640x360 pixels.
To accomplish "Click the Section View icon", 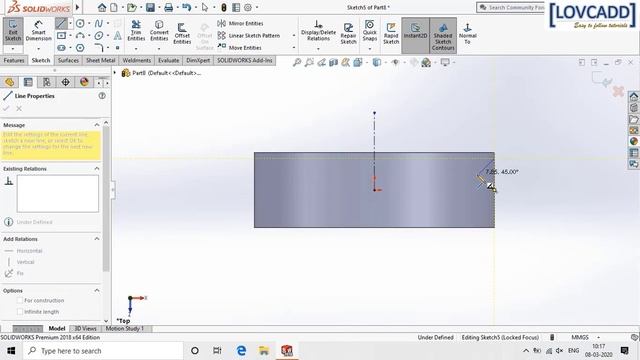I will point(333,62).
